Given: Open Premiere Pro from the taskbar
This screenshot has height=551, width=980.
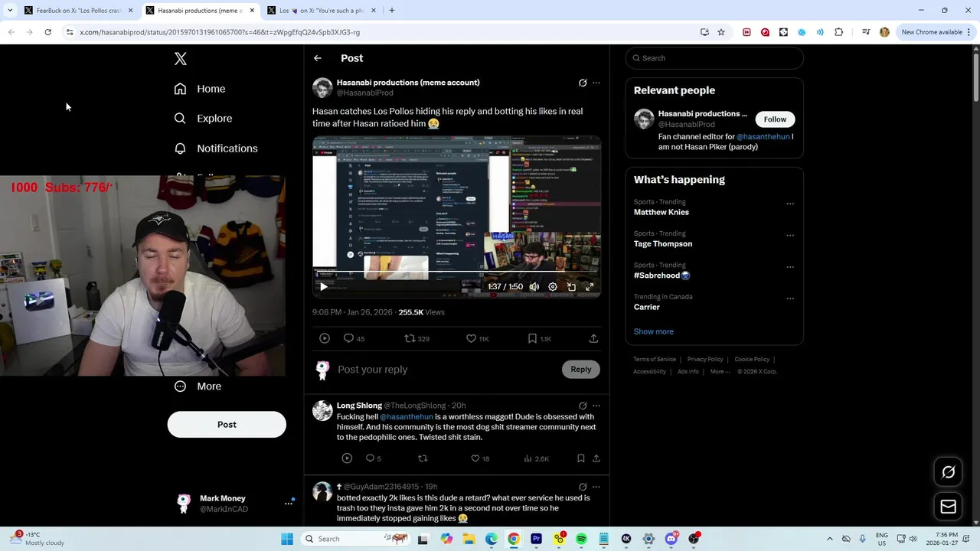Looking at the screenshot, I should [x=536, y=539].
